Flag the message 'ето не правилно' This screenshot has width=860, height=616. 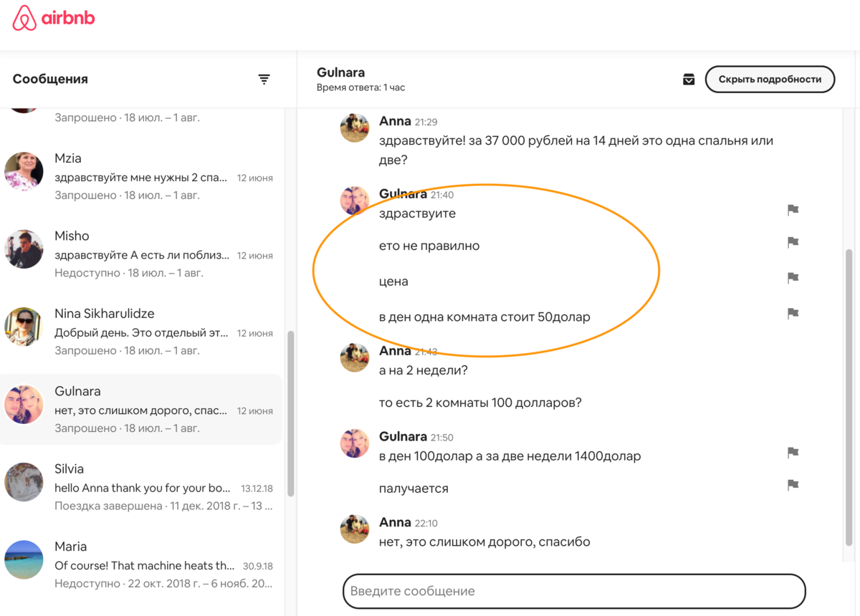(793, 242)
